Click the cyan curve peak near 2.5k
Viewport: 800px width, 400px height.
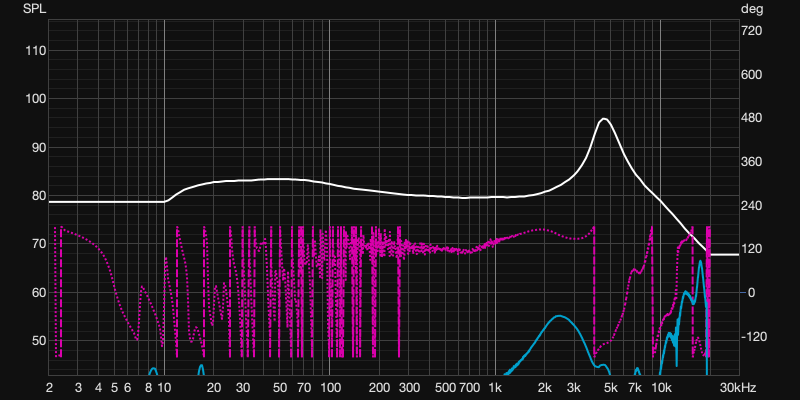click(x=561, y=316)
